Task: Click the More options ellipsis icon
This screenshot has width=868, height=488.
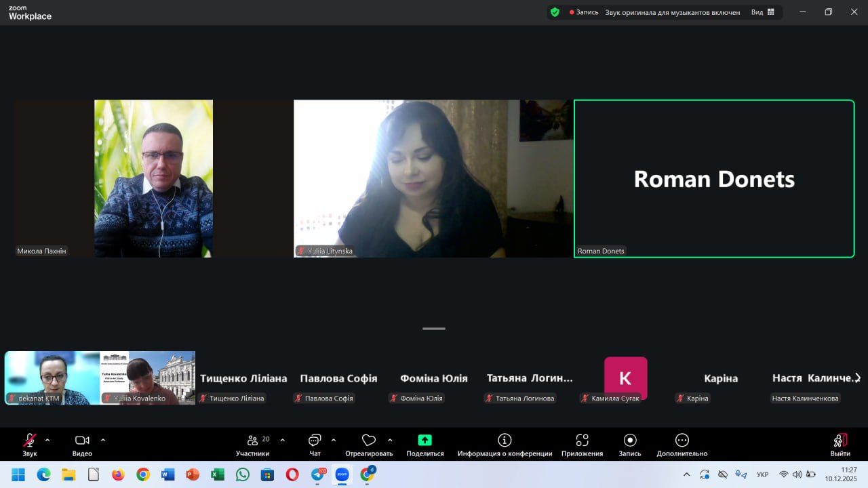Action: pyautogui.click(x=682, y=441)
